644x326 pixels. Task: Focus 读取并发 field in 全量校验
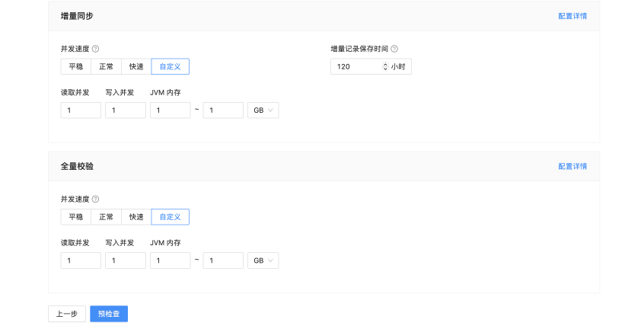coord(81,260)
